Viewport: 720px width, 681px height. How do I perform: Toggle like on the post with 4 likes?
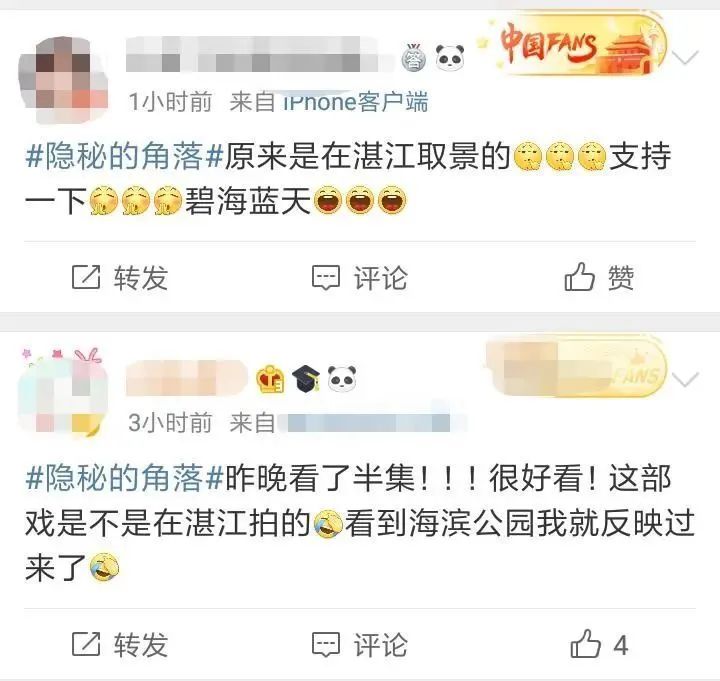(x=585, y=644)
